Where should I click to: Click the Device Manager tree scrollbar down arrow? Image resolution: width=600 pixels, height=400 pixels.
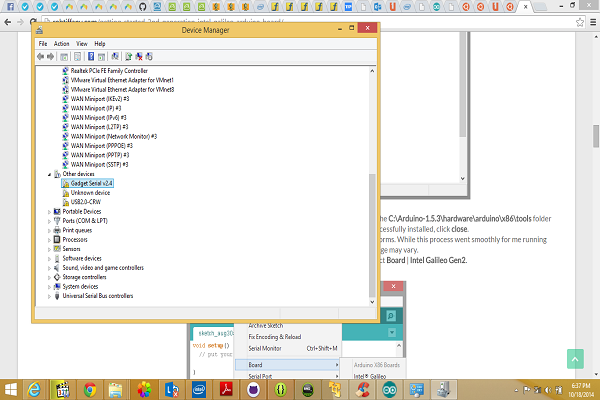(x=372, y=302)
